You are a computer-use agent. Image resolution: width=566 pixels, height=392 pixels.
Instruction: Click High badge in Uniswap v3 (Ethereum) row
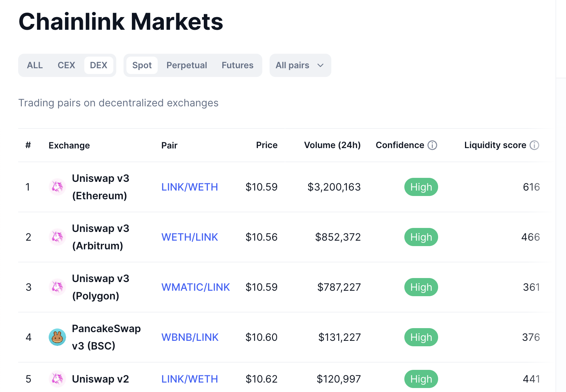(x=421, y=187)
